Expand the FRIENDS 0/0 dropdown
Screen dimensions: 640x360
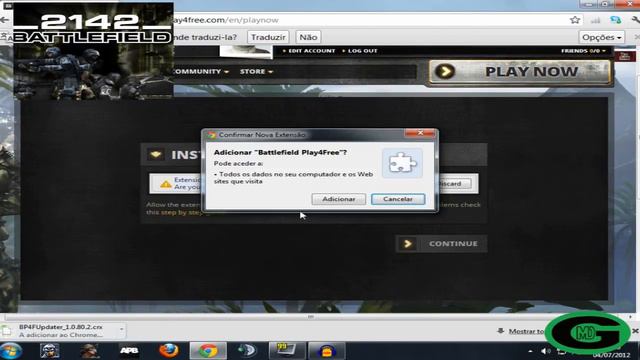coord(583,51)
